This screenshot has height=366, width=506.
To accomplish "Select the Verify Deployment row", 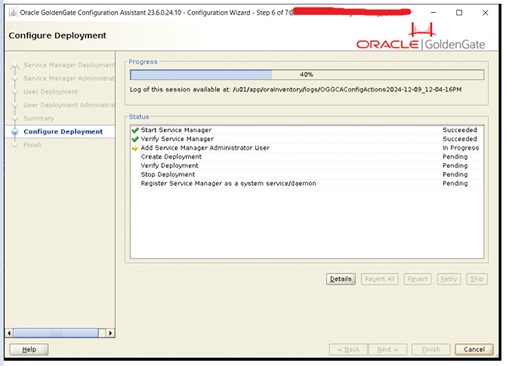I will point(307,166).
